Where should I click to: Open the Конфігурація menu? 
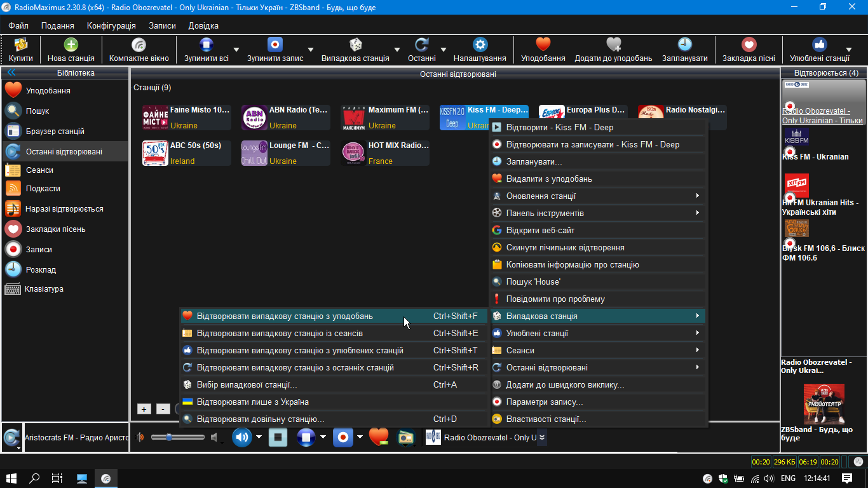tap(111, 26)
